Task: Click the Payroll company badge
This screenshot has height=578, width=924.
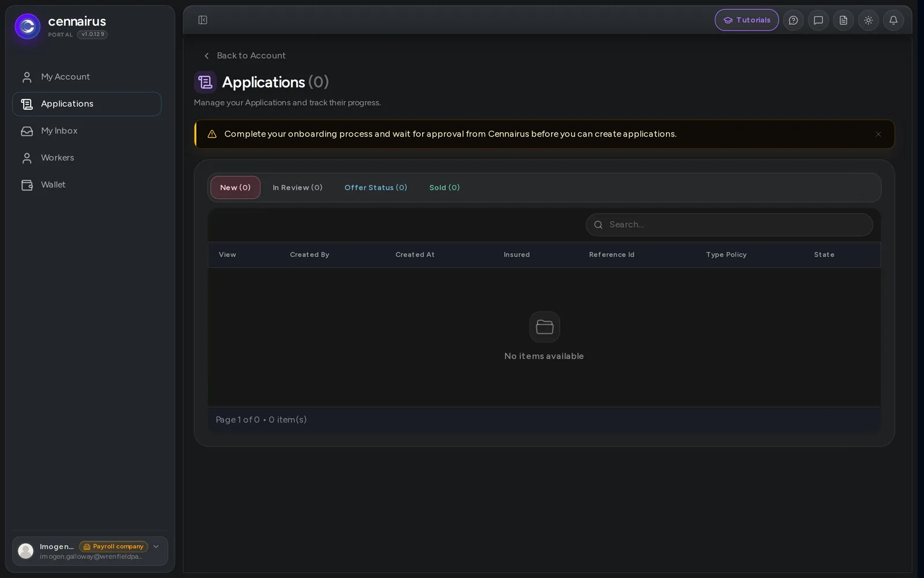Action: (114, 547)
